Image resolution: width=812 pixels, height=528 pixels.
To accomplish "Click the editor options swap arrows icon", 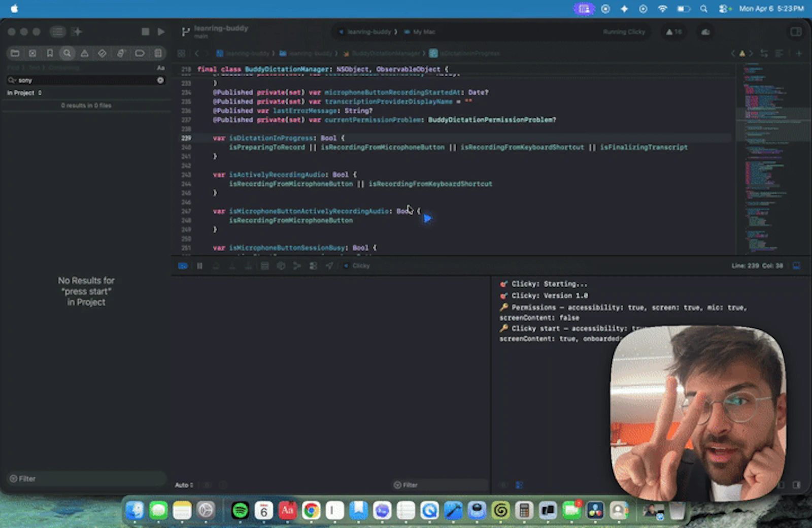I will click(x=764, y=53).
